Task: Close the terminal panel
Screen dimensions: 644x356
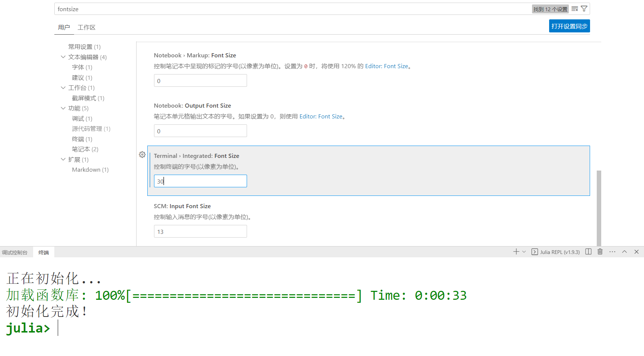Action: tap(637, 252)
